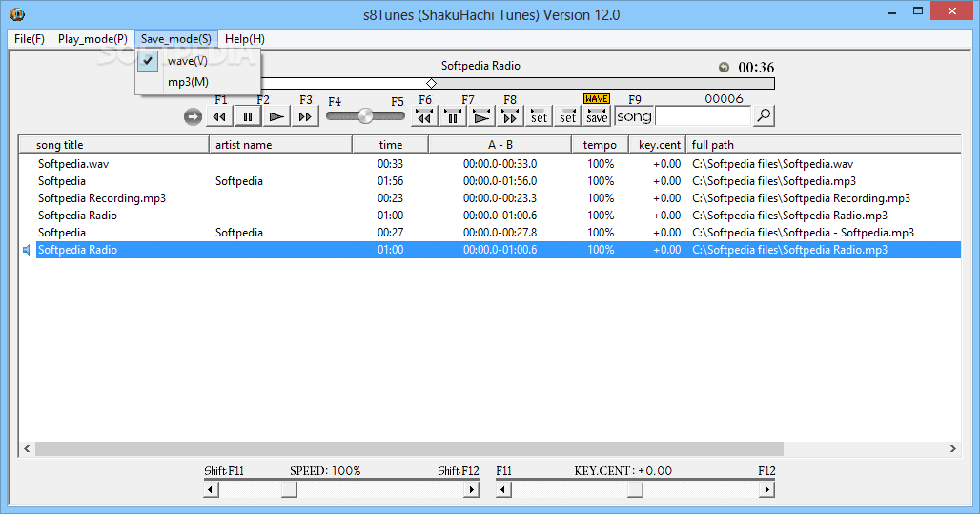Image resolution: width=980 pixels, height=514 pixels.
Task: Open the Play_mode(P) menu
Action: [92, 39]
